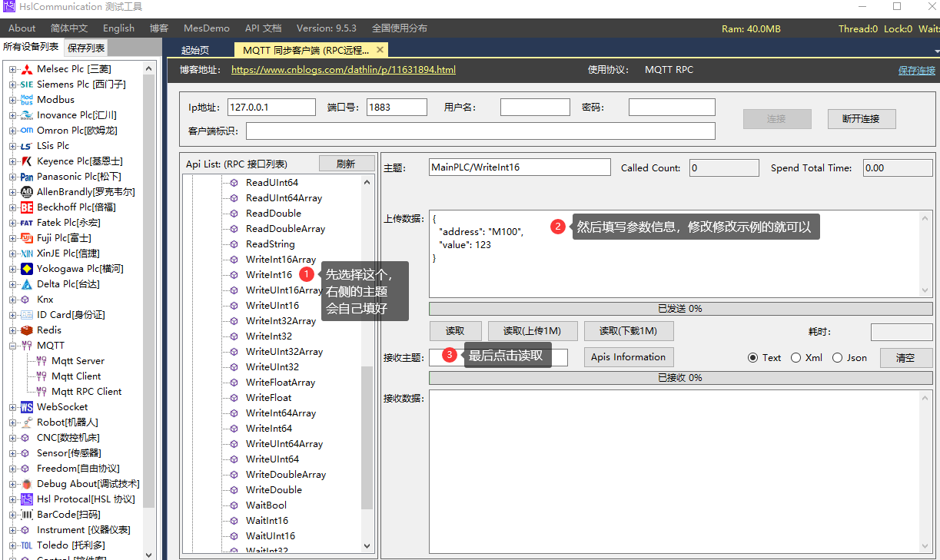Image resolution: width=940 pixels, height=560 pixels.
Task: Click the Toledo TOL icon
Action: coord(26,545)
